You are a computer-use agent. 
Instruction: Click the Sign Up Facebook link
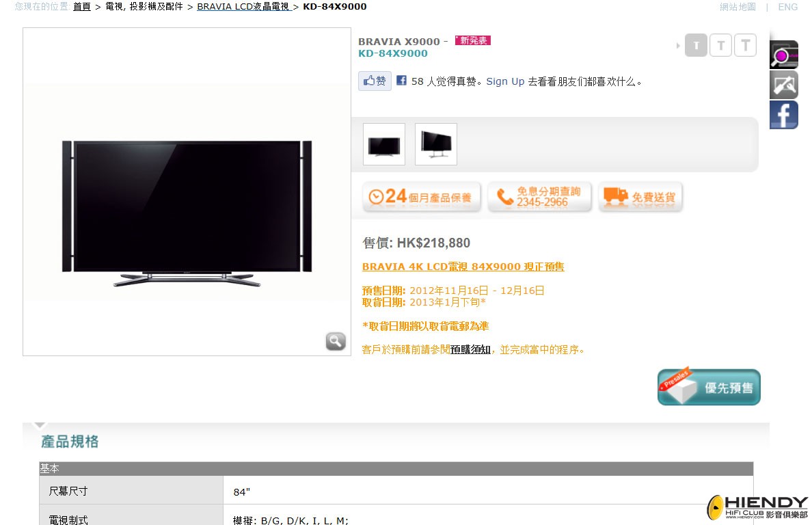505,81
